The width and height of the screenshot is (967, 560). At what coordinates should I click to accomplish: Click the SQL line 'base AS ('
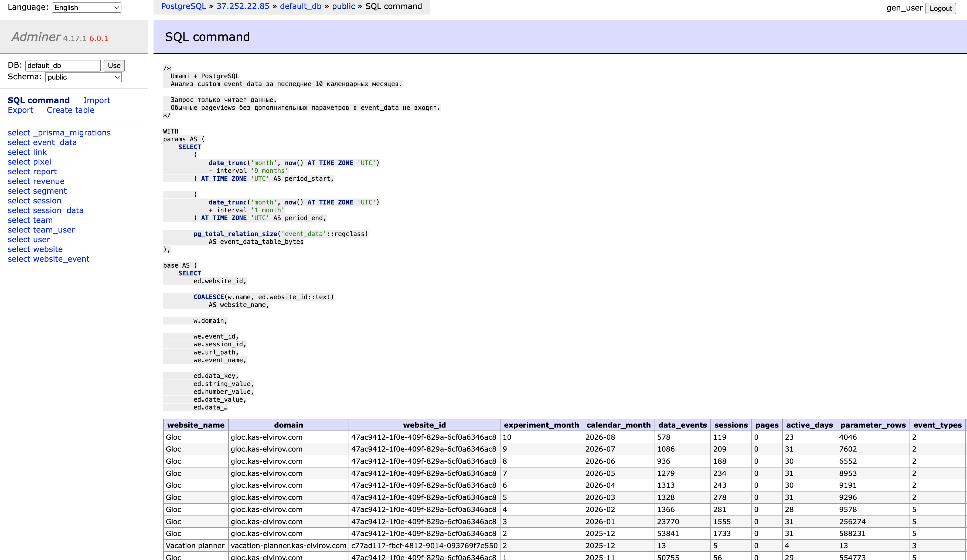[x=180, y=265]
